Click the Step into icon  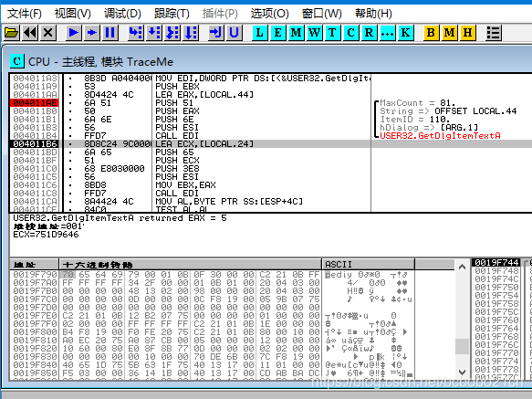136,33
